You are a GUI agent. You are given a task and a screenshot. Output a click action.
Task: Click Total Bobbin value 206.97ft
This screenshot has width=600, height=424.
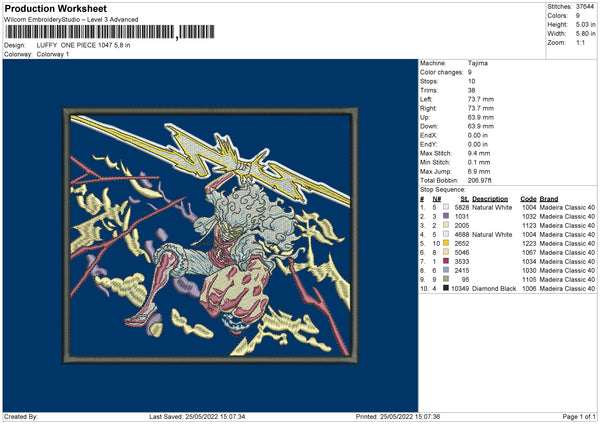tap(480, 181)
